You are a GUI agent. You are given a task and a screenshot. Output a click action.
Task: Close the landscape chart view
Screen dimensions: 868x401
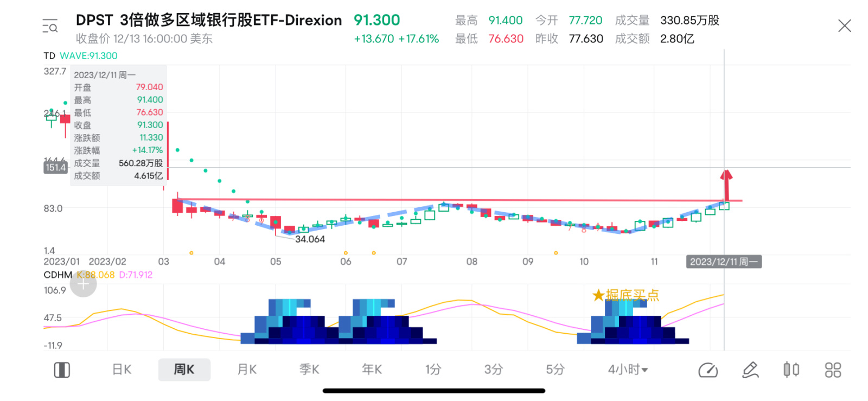pos(844,26)
